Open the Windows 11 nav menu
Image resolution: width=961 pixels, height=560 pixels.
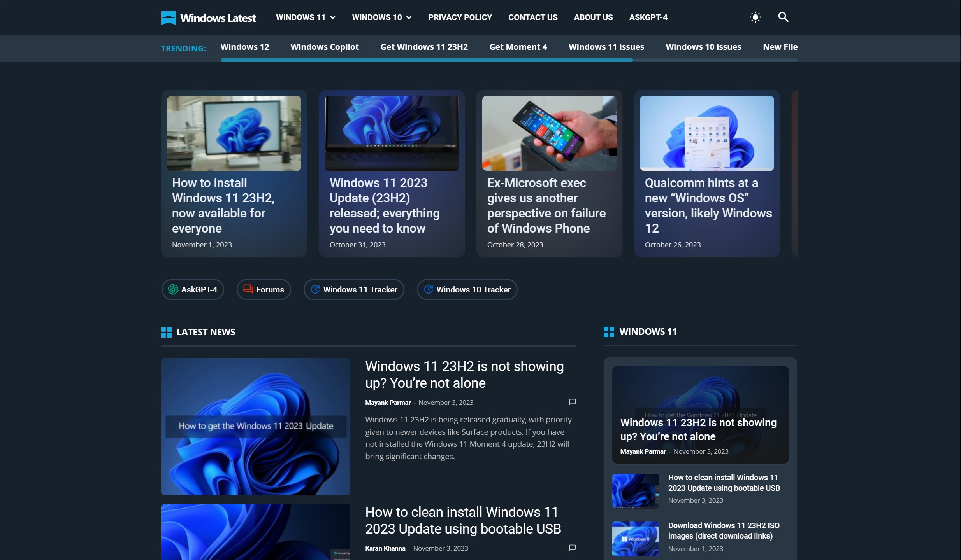point(300,17)
